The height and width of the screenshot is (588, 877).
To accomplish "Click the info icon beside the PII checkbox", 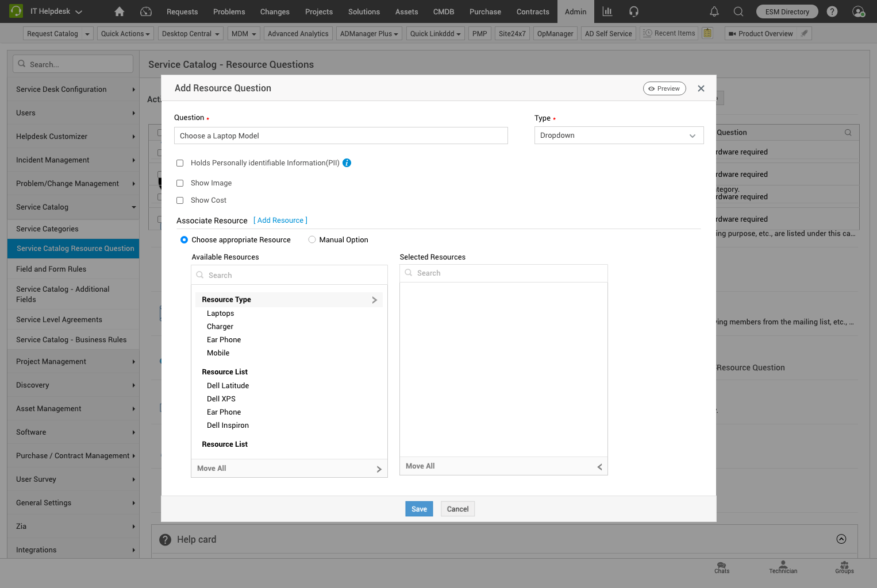I will 347,163.
